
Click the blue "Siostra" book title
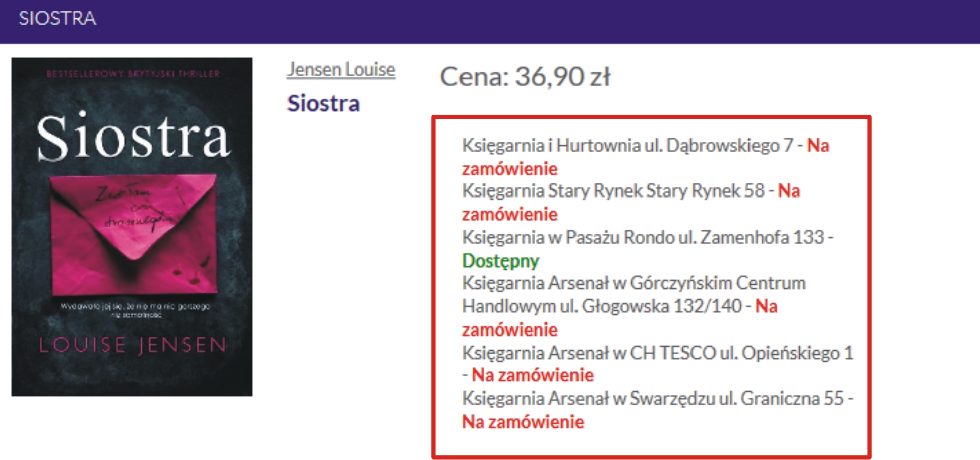(323, 104)
